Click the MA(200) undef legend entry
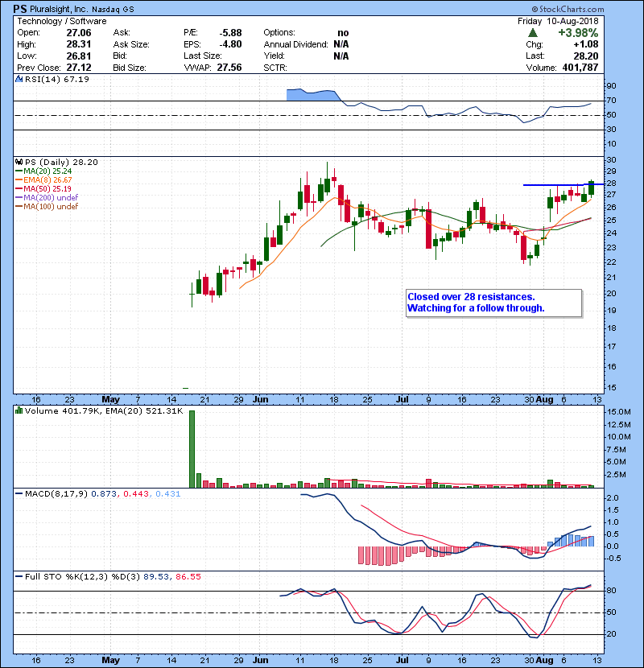This screenshot has width=644, height=668. coord(47,198)
